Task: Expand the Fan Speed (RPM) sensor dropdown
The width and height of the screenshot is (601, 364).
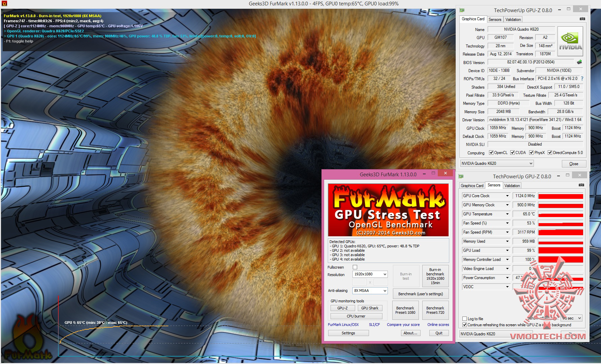Action: pos(507,232)
